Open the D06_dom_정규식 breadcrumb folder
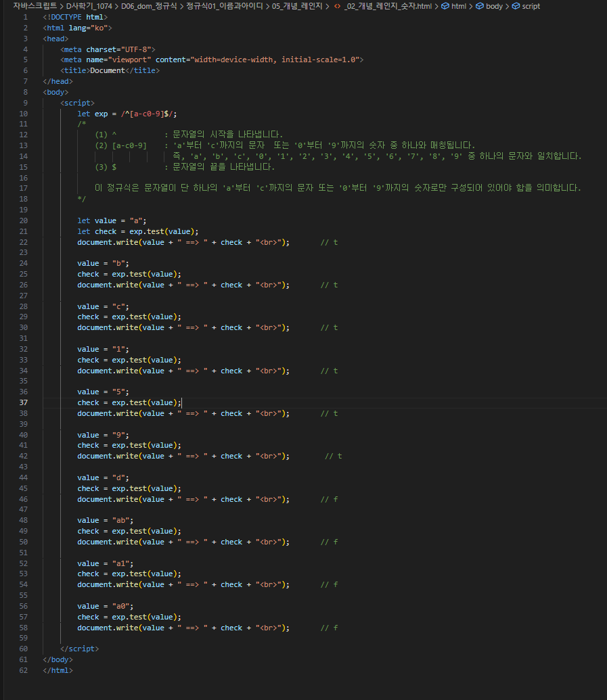Viewport: 607px width, 700px height. (x=149, y=6)
